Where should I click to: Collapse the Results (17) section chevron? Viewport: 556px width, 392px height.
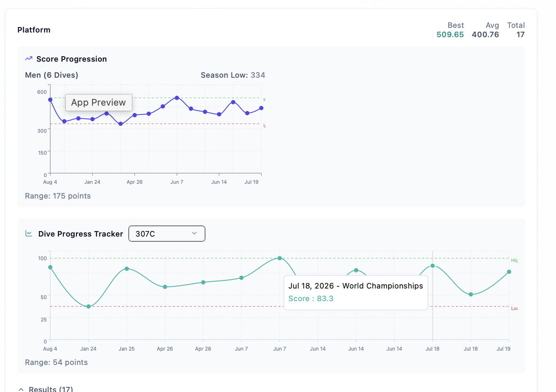(x=21, y=389)
